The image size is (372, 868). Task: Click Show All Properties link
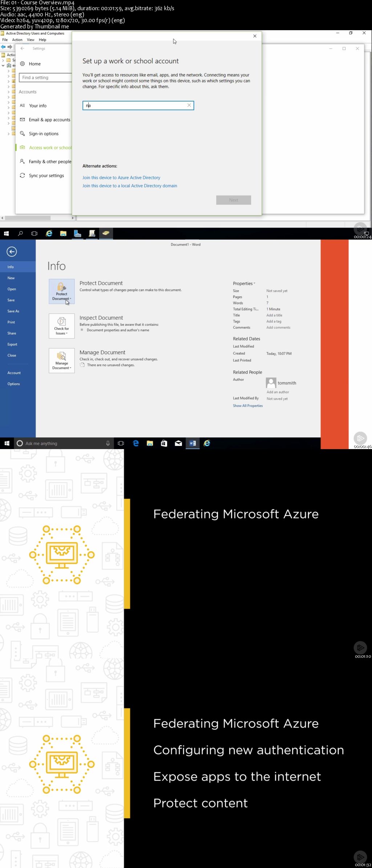248,406
